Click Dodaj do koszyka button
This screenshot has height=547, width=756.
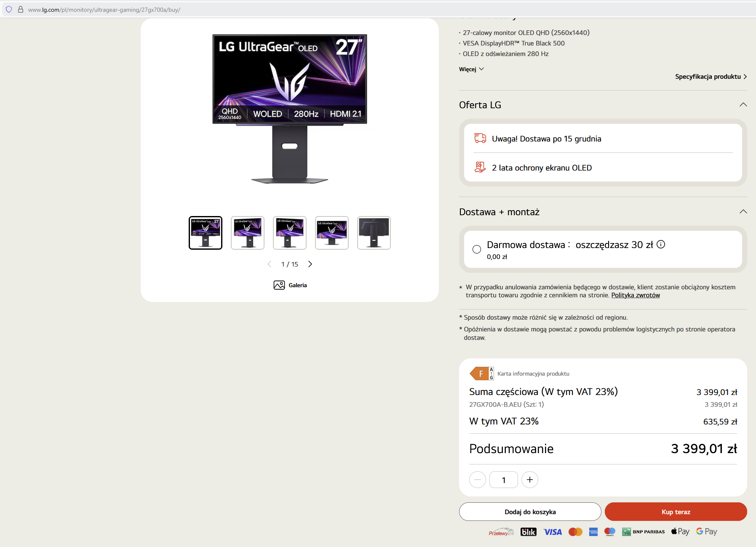point(530,512)
